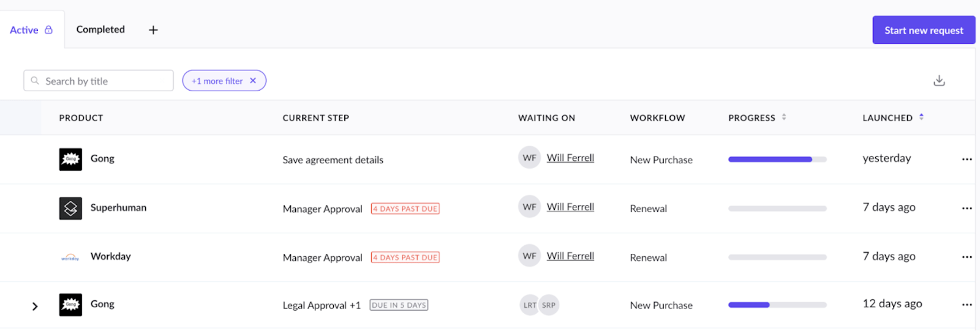Viewport: 980px width, 334px height.
Task: Select the Workday product name
Action: pos(110,256)
